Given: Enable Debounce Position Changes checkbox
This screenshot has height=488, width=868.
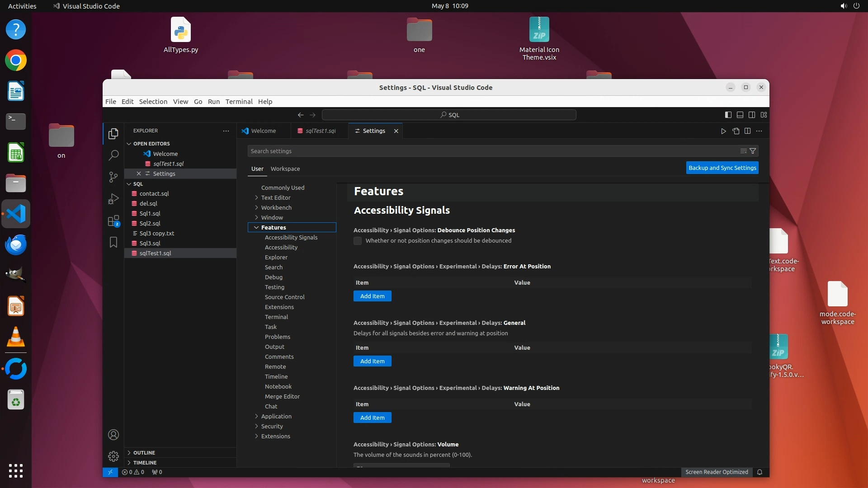Looking at the screenshot, I should click(x=358, y=241).
